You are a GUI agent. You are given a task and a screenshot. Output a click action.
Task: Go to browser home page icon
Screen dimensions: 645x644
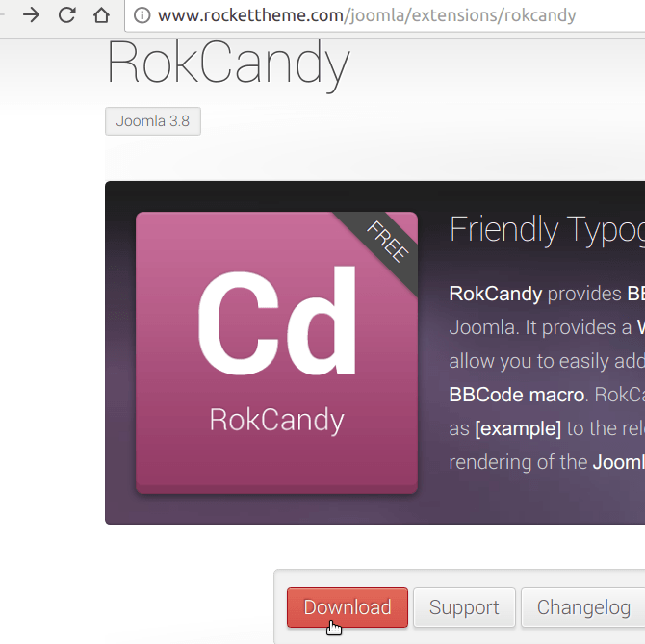click(x=101, y=15)
